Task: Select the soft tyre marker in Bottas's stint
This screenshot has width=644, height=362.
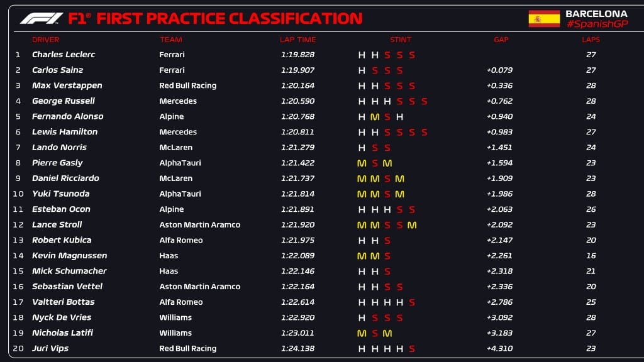Action: [x=412, y=302]
